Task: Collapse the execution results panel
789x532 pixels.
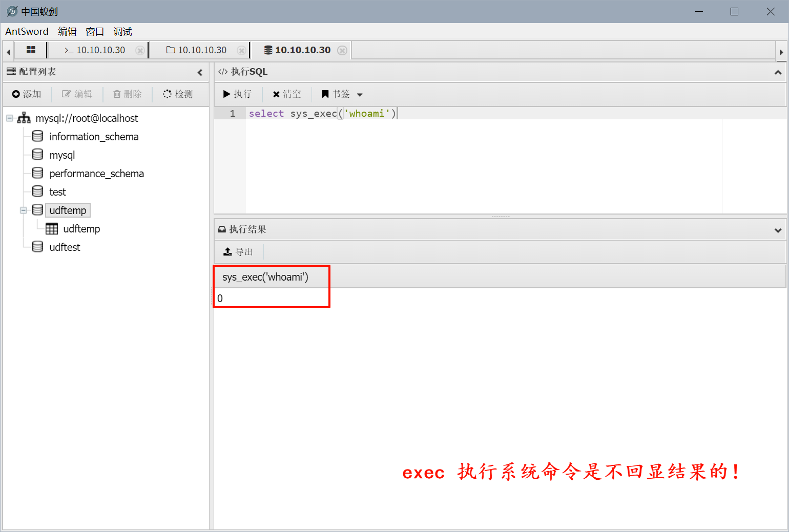Action: 778,230
